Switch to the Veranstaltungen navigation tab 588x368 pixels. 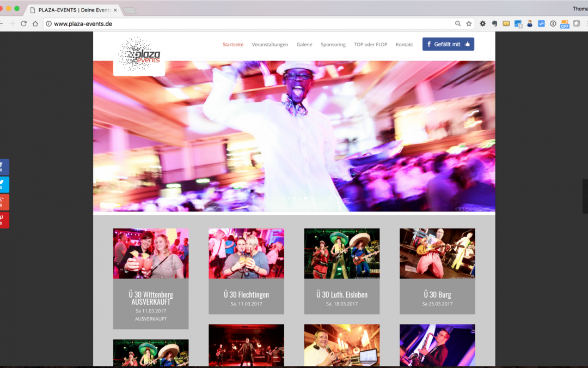(269, 44)
